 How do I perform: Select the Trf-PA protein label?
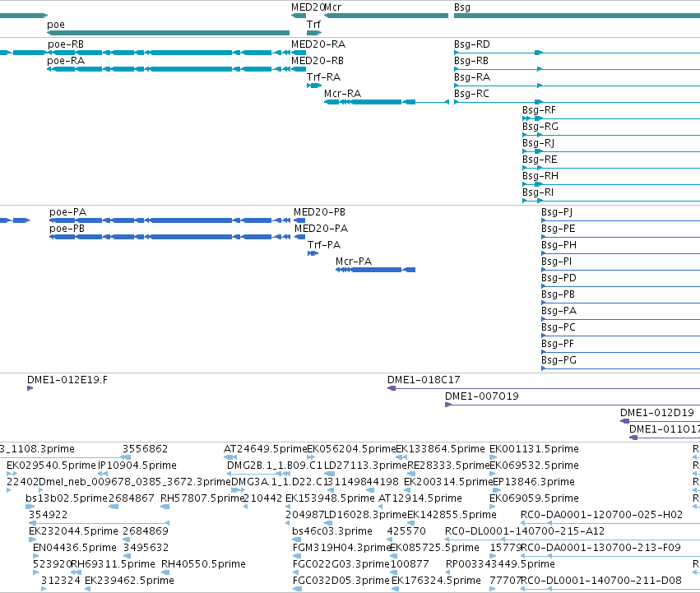(324, 245)
